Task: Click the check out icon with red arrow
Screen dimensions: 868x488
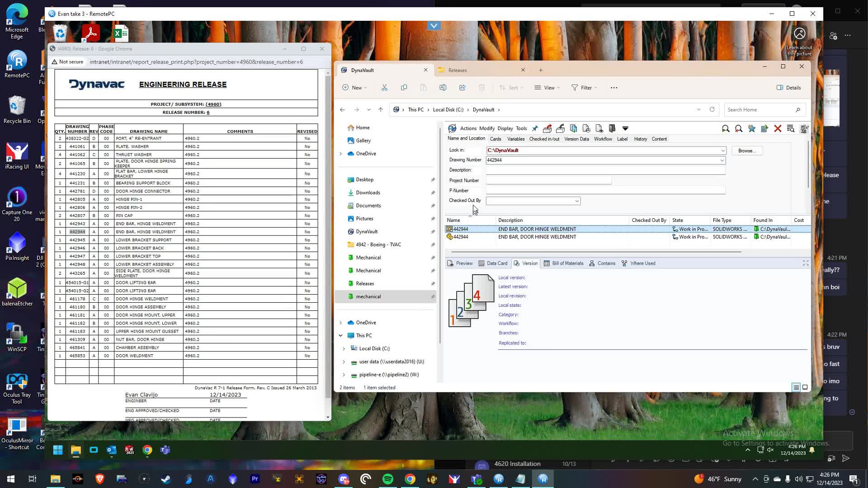Action: [547, 128]
